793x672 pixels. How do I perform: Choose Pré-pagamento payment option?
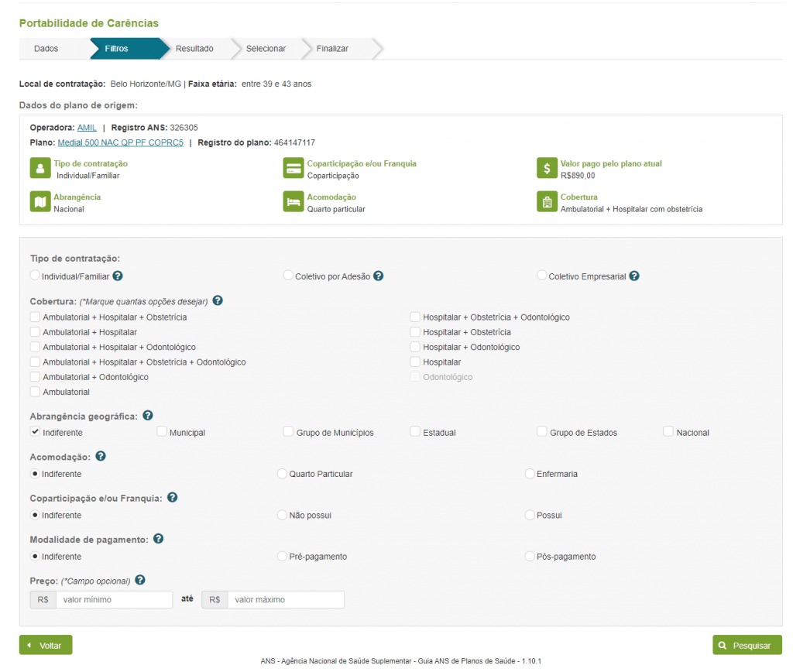tap(282, 557)
